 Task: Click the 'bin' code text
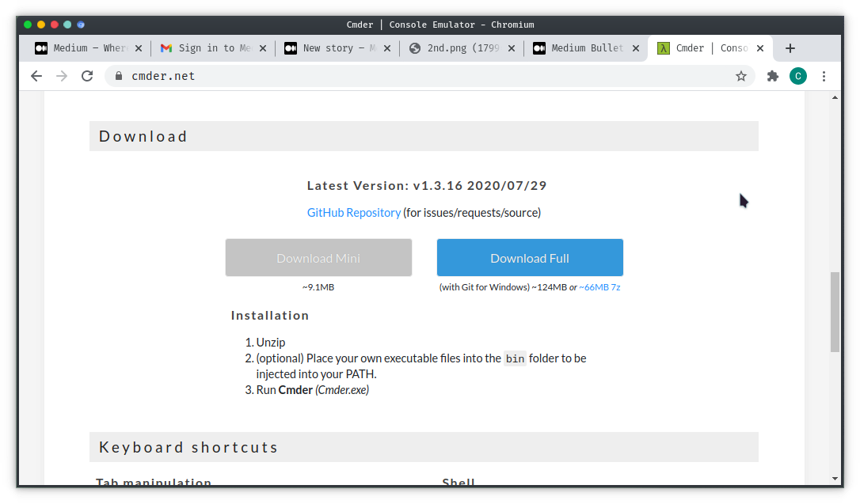515,359
